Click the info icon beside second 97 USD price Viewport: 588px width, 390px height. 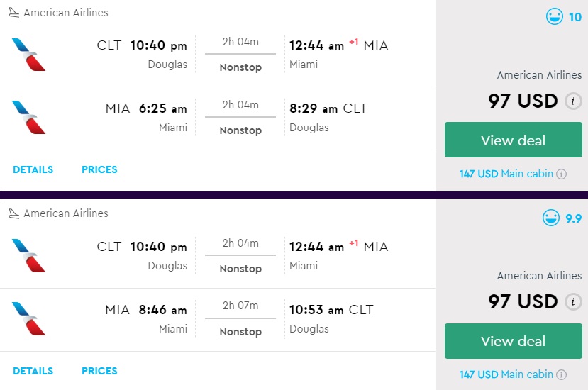click(x=573, y=302)
